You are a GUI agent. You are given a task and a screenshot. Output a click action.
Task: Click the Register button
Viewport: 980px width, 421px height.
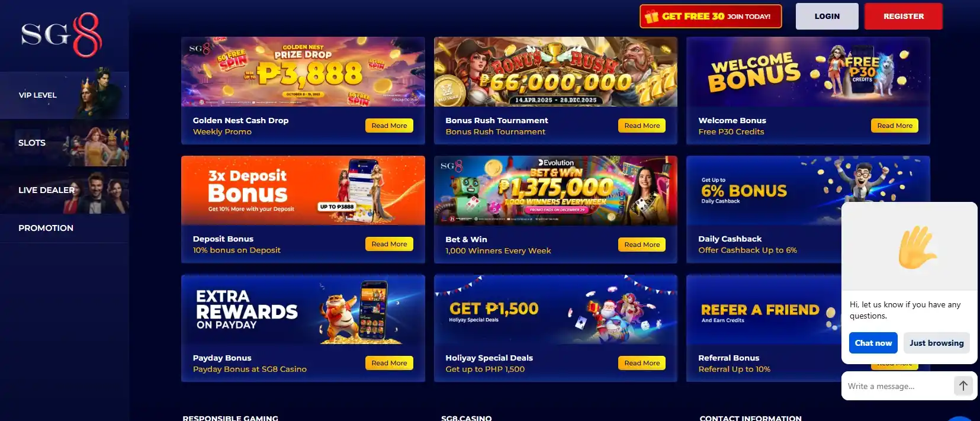(x=903, y=17)
